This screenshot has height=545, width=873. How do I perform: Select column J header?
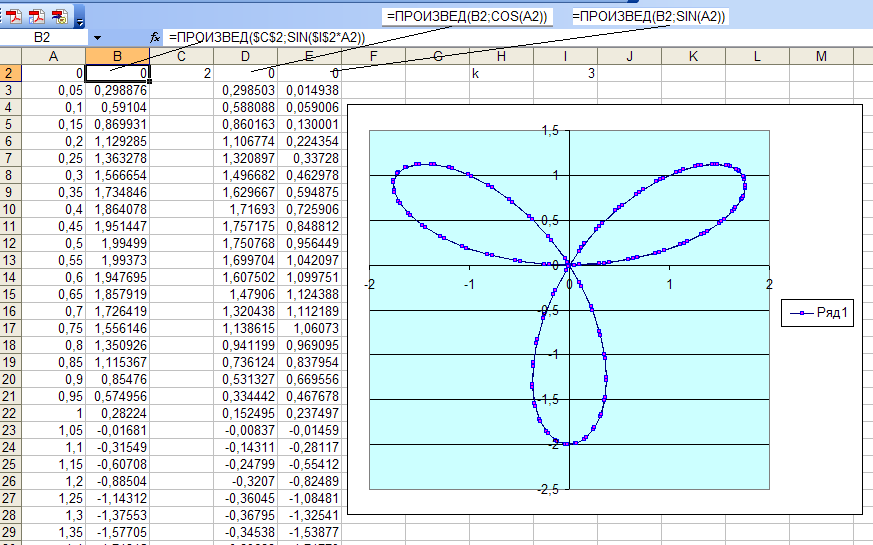(x=629, y=56)
